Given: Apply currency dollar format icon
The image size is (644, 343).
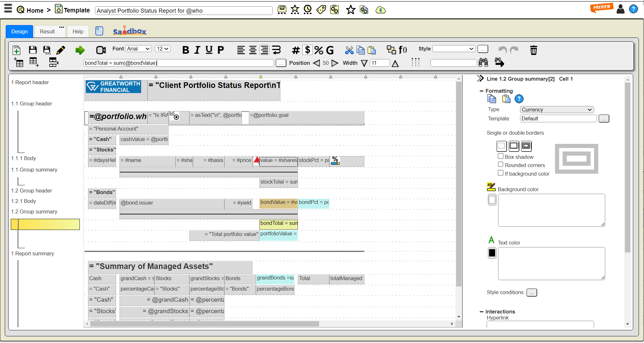Looking at the screenshot, I should pos(307,50).
